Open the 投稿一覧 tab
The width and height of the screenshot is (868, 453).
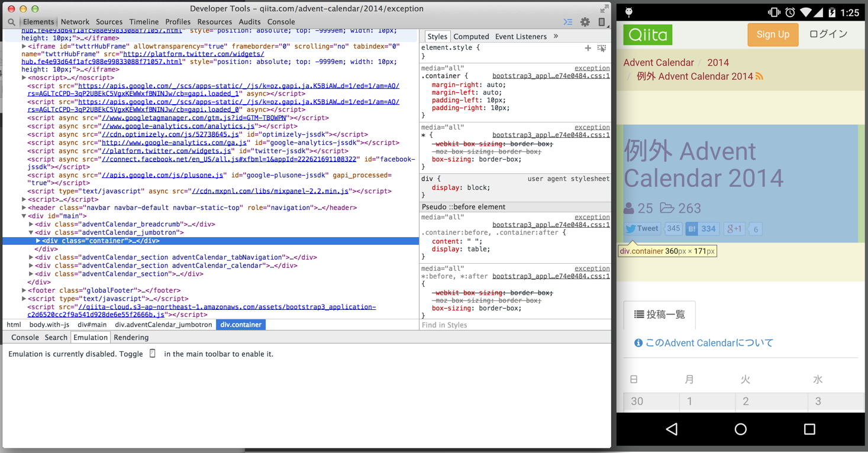click(x=660, y=315)
